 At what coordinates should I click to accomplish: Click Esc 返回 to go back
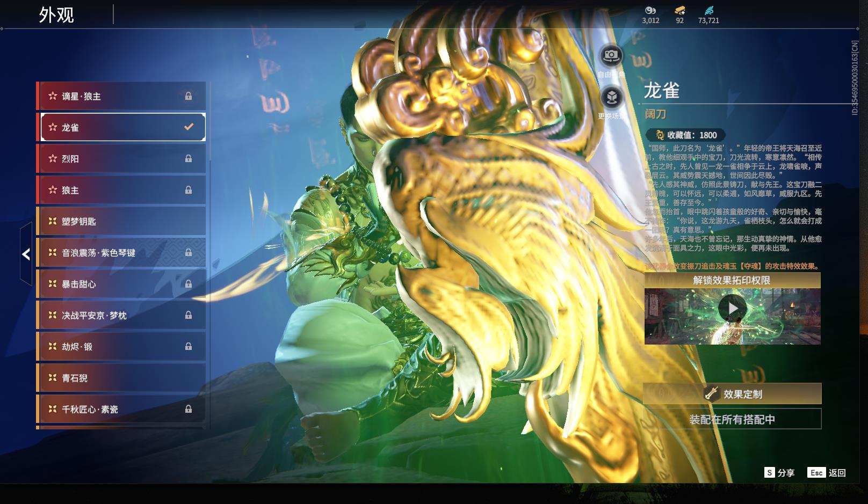click(x=827, y=472)
